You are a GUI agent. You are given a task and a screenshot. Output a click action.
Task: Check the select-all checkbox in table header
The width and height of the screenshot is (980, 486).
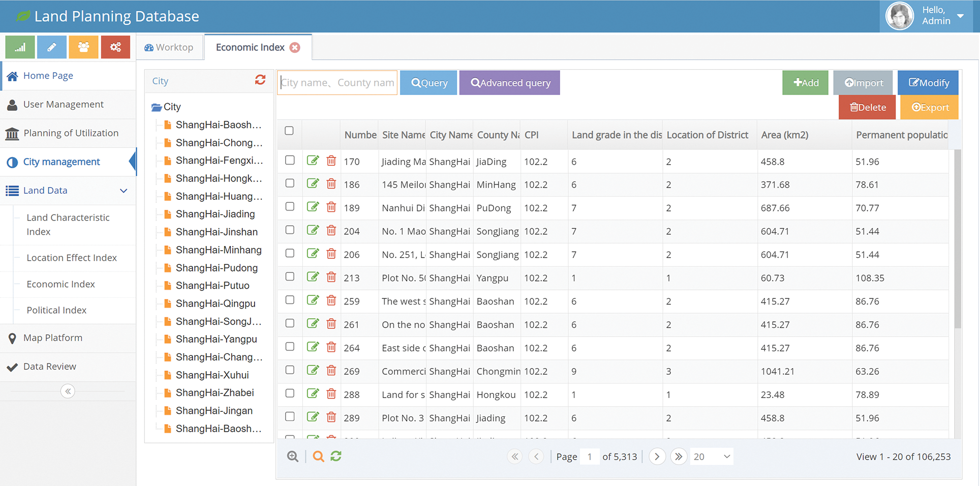289,131
